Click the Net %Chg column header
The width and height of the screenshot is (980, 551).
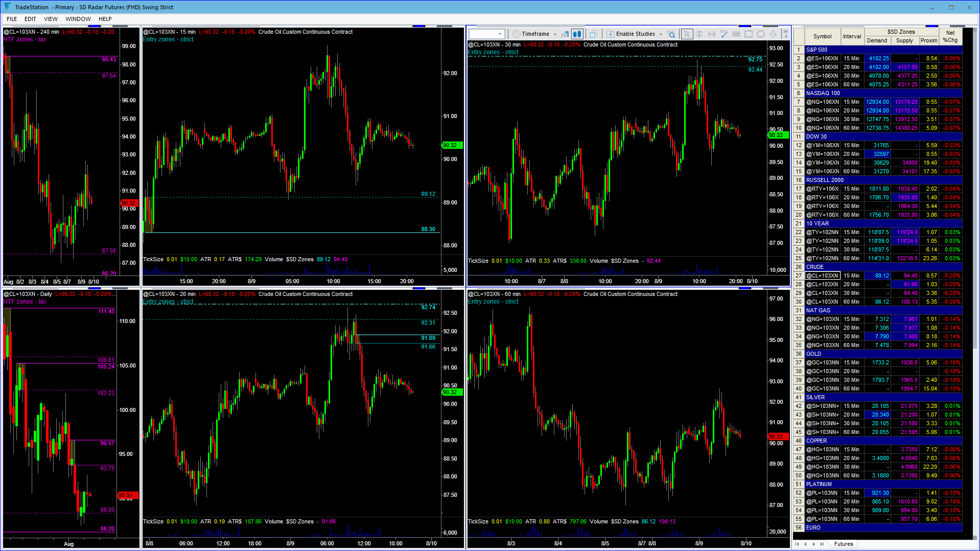coord(950,36)
